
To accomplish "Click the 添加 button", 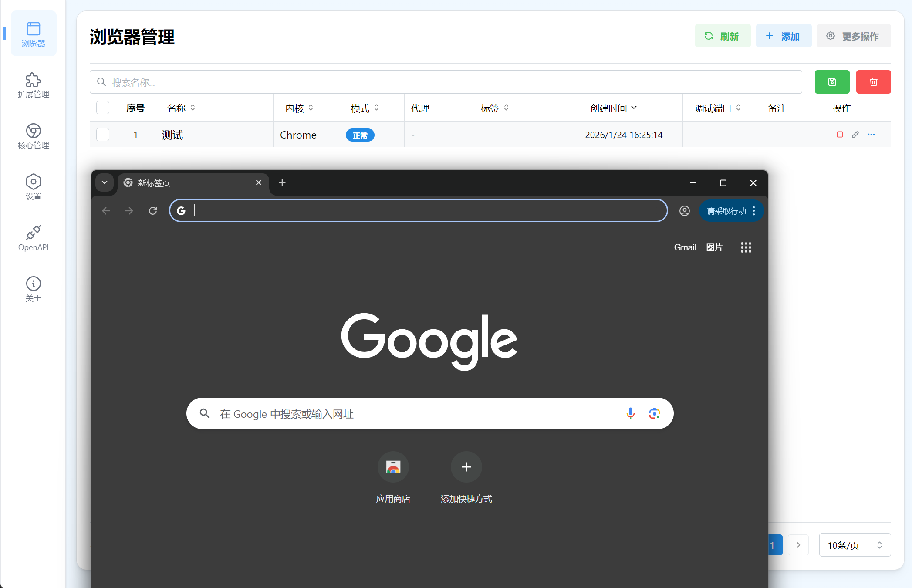I will tap(784, 36).
